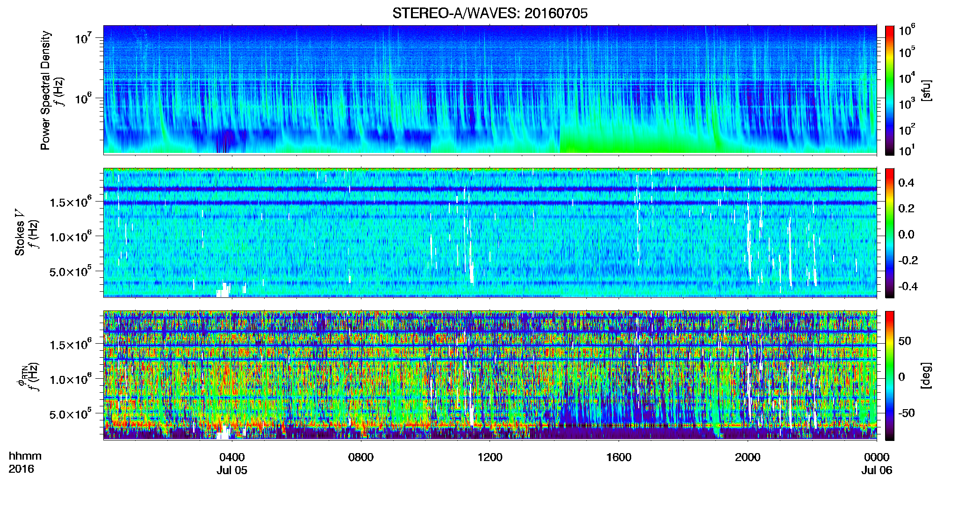Click the 2016 year label

[22, 469]
